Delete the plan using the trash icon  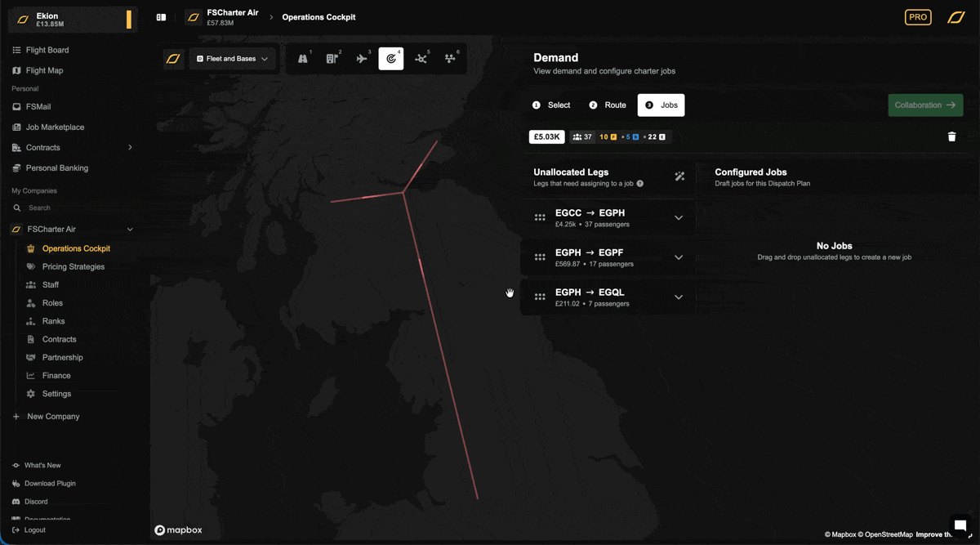pyautogui.click(x=951, y=137)
